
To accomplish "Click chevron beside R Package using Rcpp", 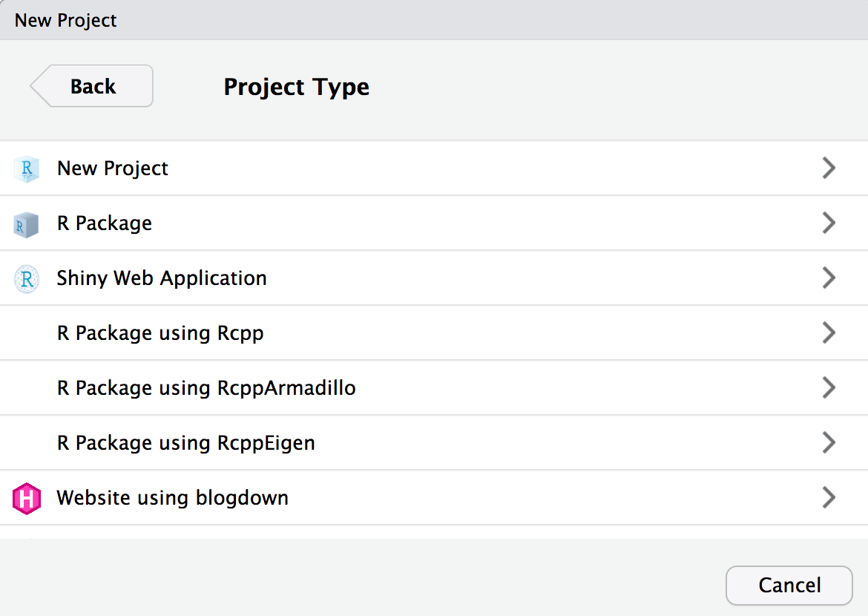I will click(x=829, y=333).
